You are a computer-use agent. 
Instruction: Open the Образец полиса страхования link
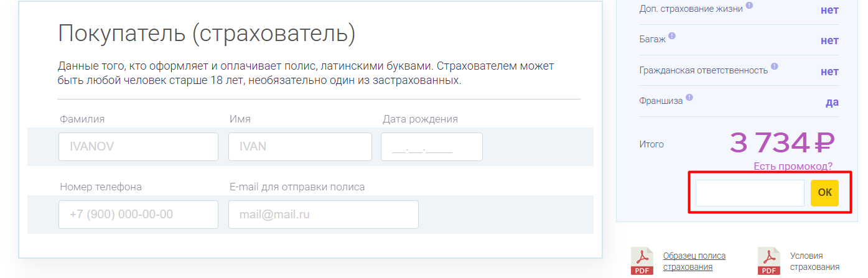click(x=694, y=261)
